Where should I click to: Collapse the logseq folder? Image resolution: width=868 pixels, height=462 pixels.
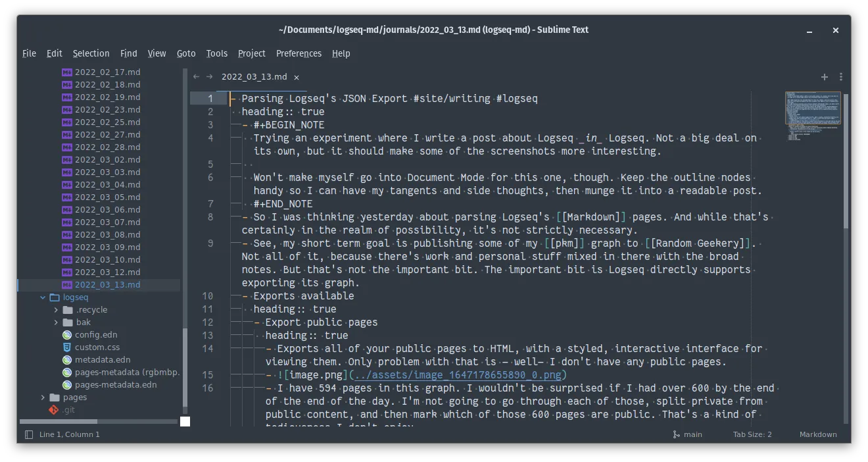point(43,297)
